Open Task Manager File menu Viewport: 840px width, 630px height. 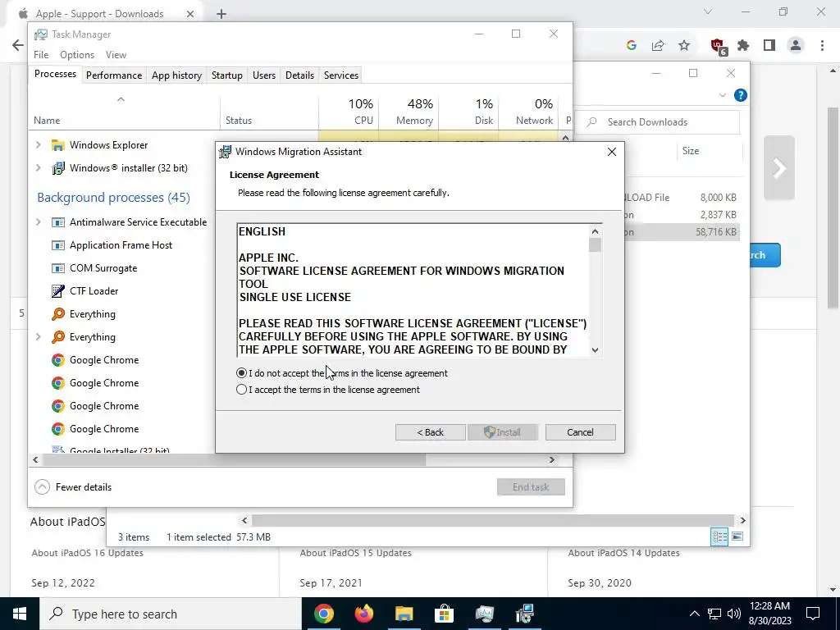tap(41, 55)
